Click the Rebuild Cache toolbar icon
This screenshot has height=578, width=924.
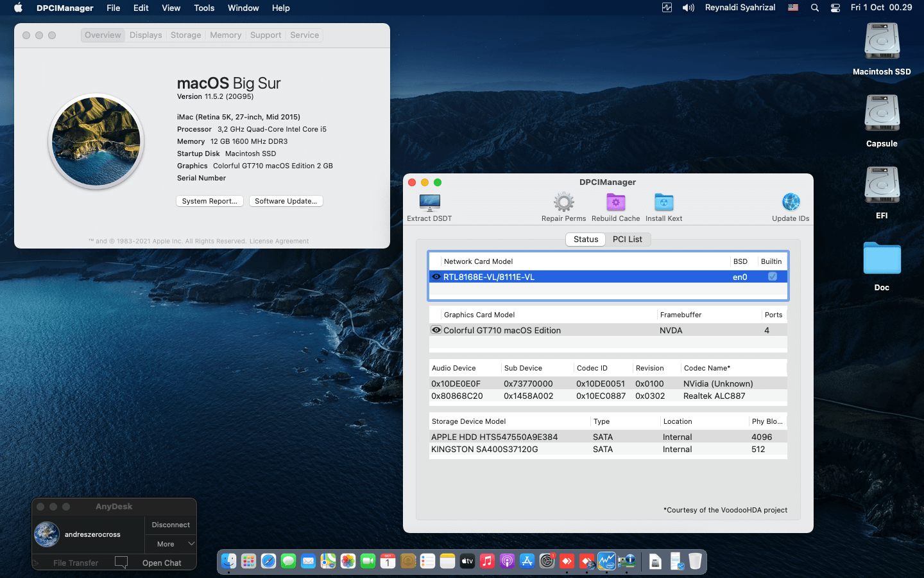[x=615, y=203]
